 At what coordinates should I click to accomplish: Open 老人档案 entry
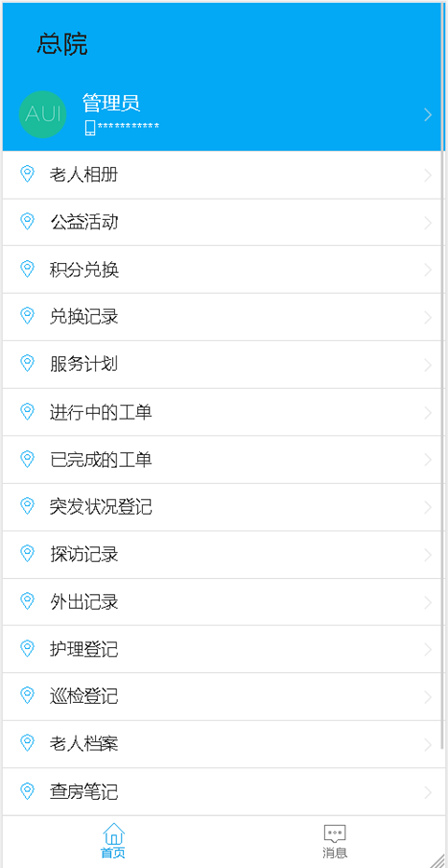click(223, 744)
